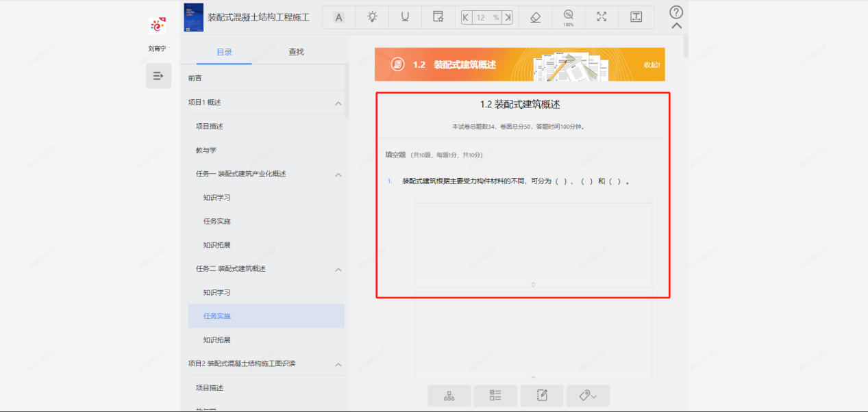
Task: Open the tag dropdown at bottom right
Action: pyautogui.click(x=588, y=396)
